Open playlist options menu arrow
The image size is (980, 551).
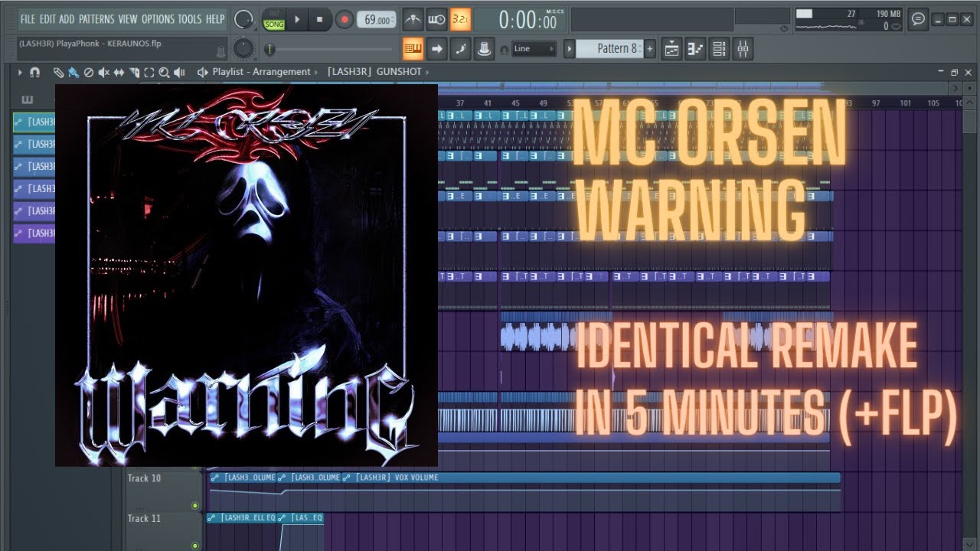click(20, 72)
